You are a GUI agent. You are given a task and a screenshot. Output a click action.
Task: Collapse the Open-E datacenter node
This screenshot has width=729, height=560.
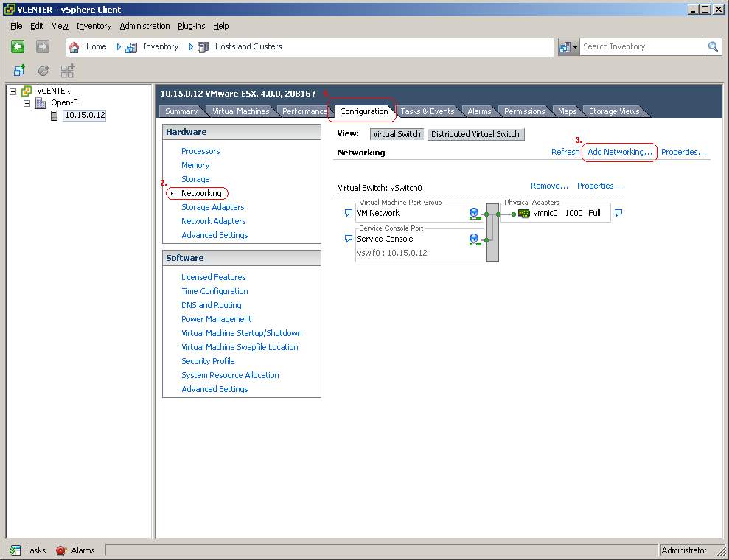[x=27, y=103]
